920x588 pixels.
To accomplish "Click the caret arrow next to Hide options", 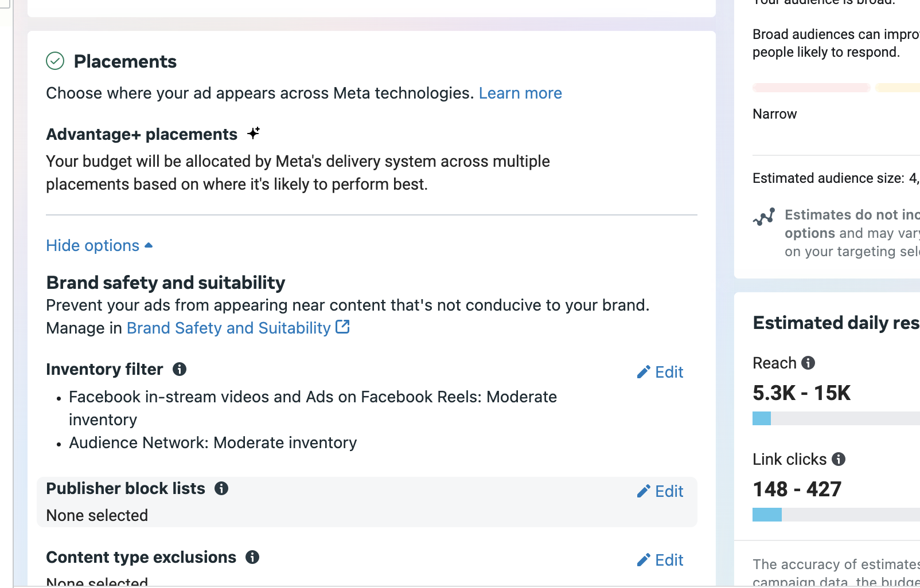I will [x=149, y=245].
